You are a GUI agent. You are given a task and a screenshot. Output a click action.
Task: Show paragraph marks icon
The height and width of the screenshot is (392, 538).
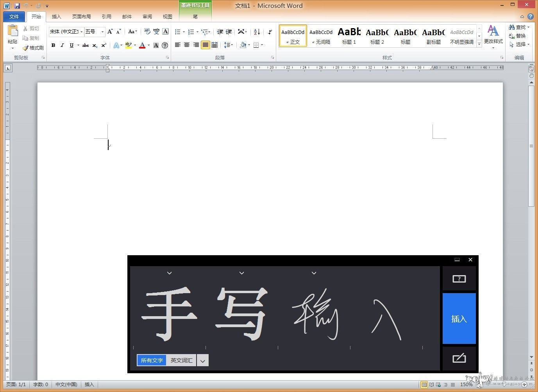click(x=270, y=32)
